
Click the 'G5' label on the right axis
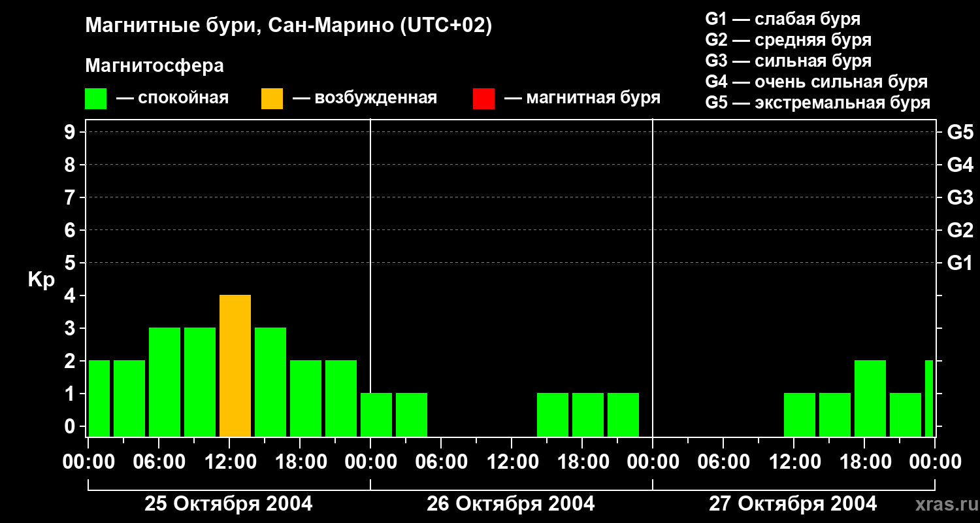pyautogui.click(x=960, y=132)
